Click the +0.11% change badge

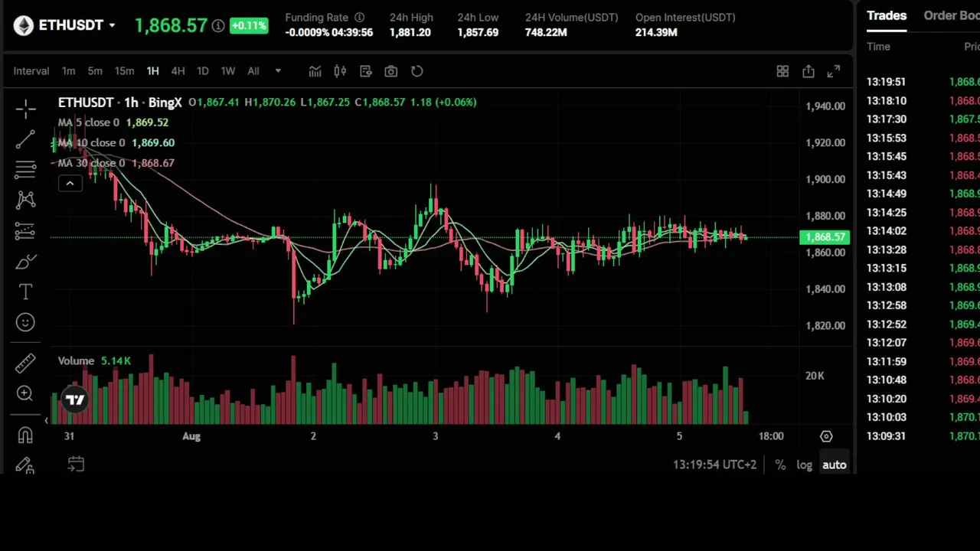click(x=249, y=26)
